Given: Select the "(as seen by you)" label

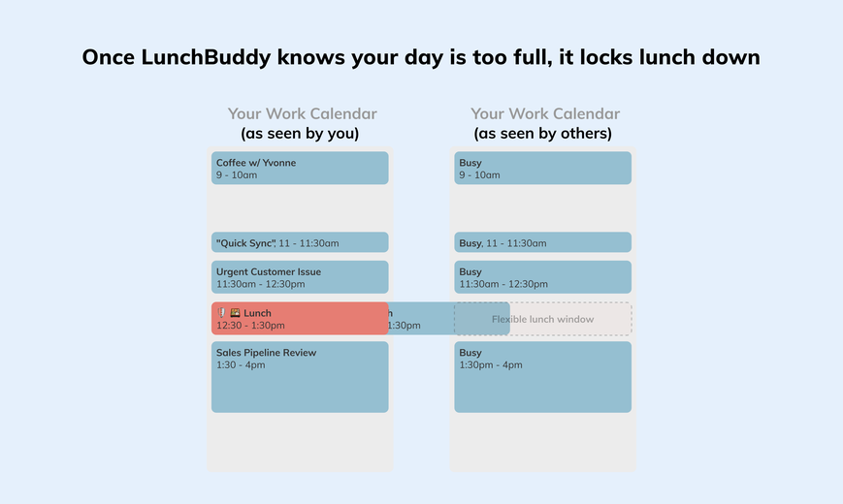Looking at the screenshot, I should coord(300,133).
